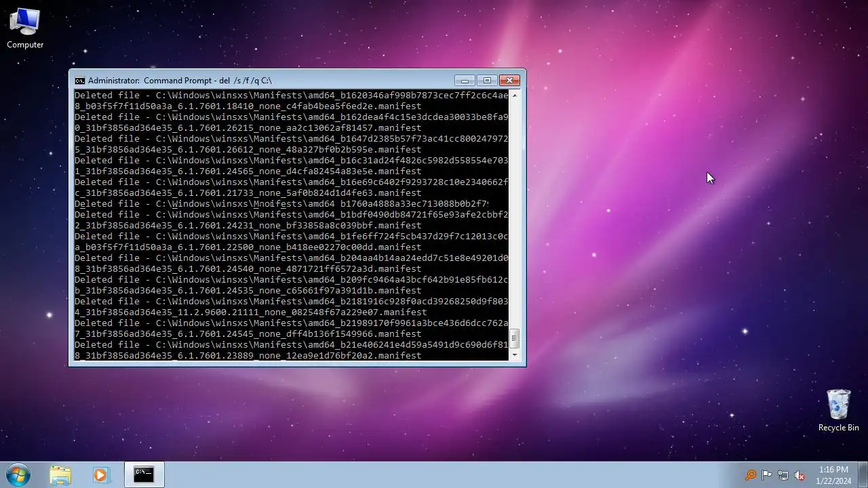Click the Deleted file line containing amd64_b204aa4b14aa24edd7

[x=292, y=258]
